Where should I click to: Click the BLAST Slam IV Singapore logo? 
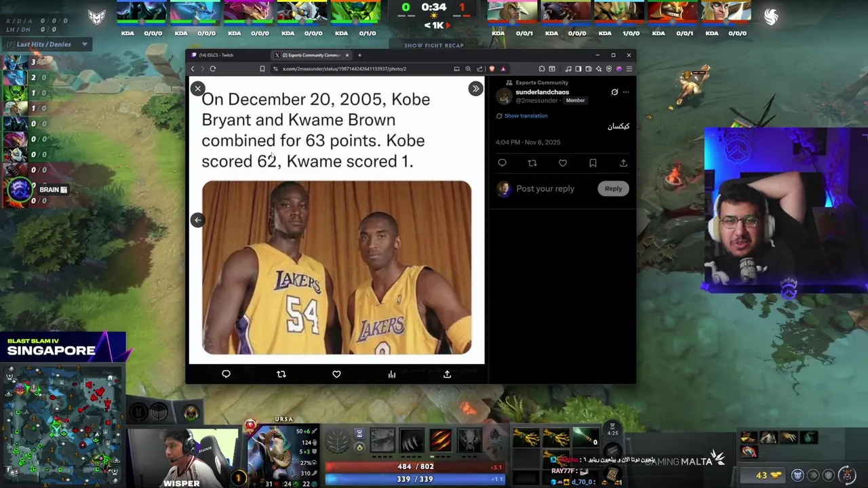click(x=64, y=346)
